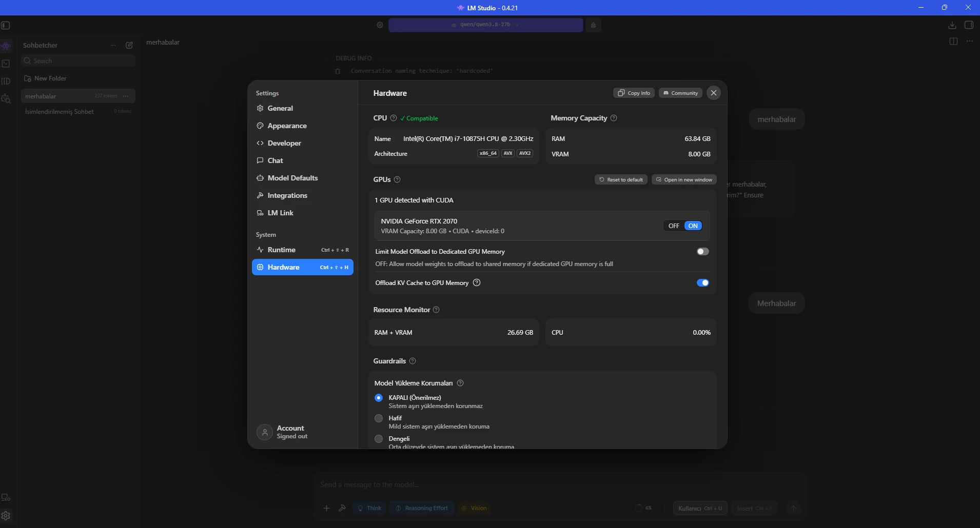The height and width of the screenshot is (528, 980).
Task: Toggle the Think option
Action: coord(369,508)
